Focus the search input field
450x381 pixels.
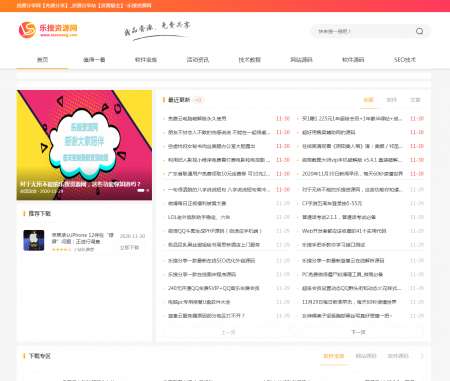(363, 31)
